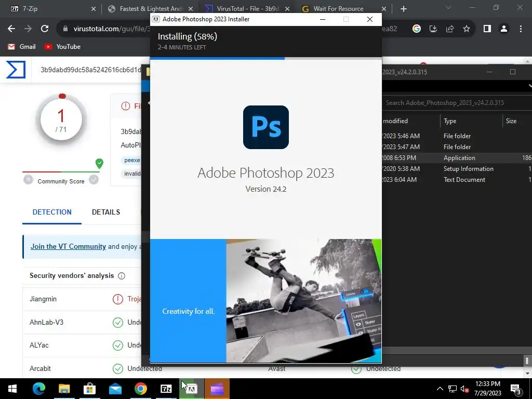Open Windows Start menu
The height and width of the screenshot is (399, 532).
click(12, 389)
